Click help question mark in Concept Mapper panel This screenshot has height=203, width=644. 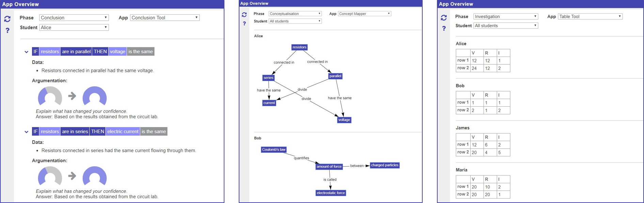click(244, 24)
